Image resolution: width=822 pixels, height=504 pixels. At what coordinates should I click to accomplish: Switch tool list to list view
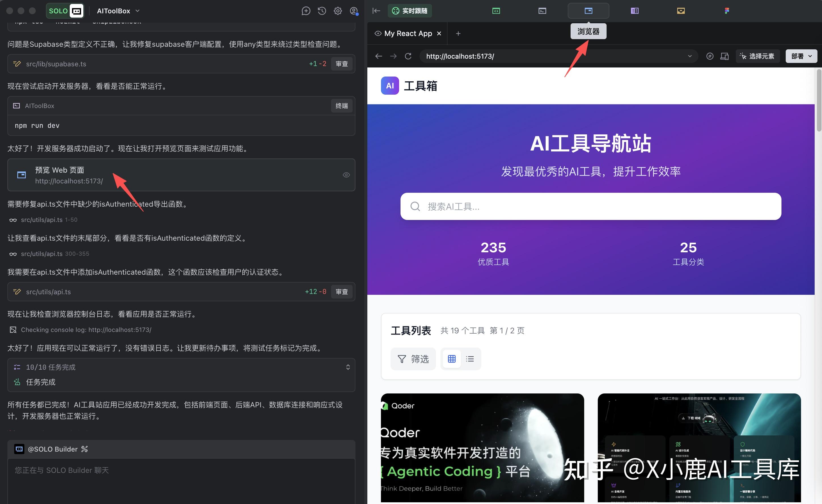pyautogui.click(x=470, y=359)
